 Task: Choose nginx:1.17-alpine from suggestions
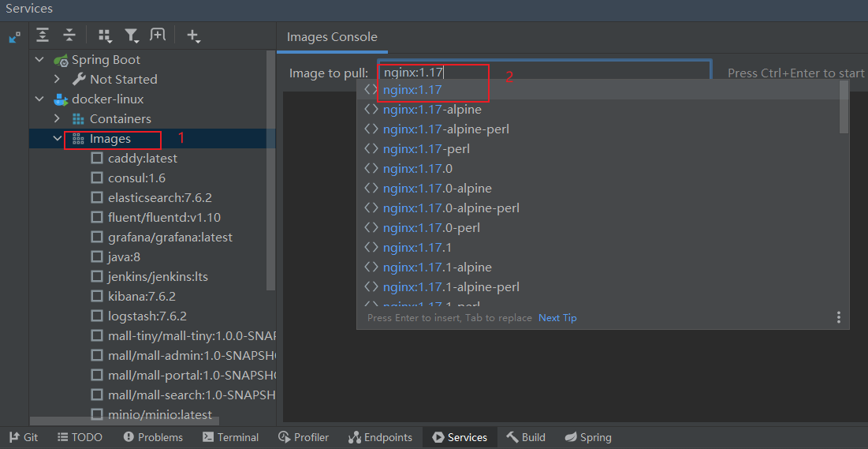tap(432, 110)
